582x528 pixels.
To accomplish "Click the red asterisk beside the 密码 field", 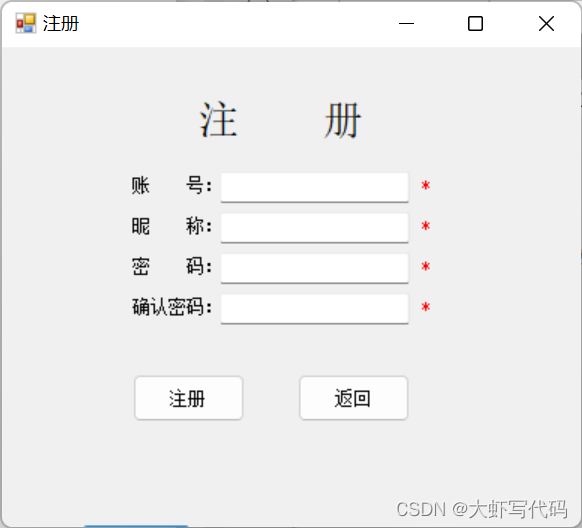I will (x=426, y=266).
